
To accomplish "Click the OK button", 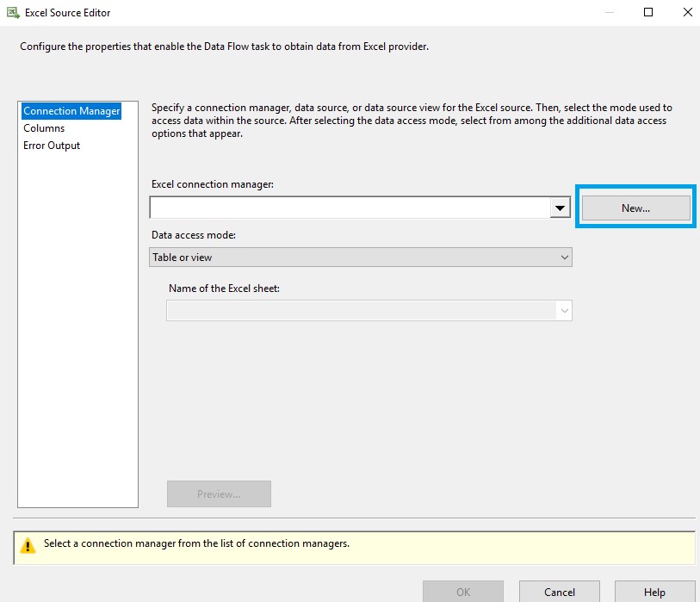I will [463, 592].
